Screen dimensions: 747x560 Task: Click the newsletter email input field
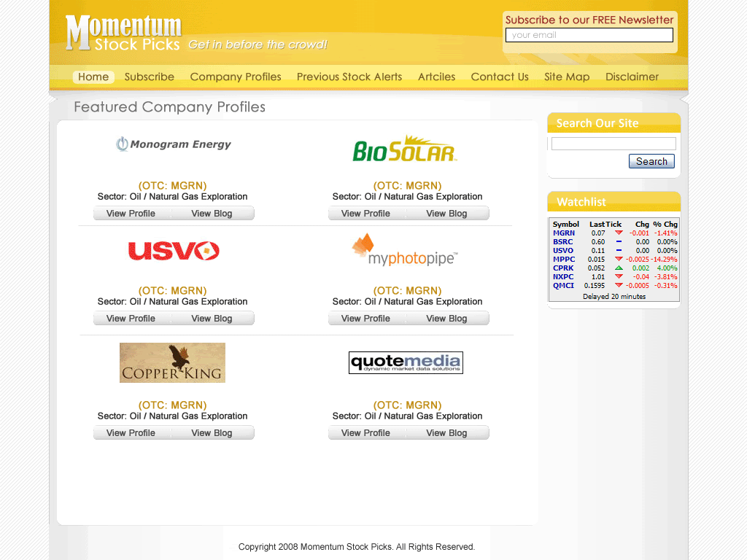point(589,35)
